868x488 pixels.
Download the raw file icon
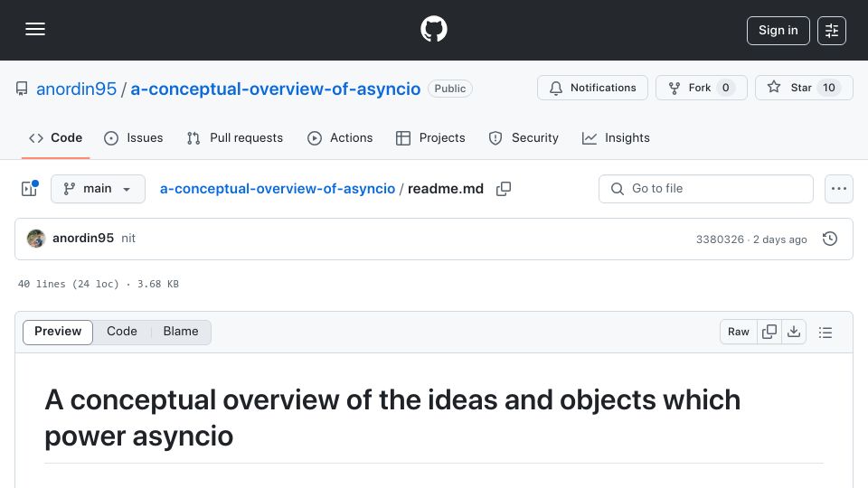pyautogui.click(x=794, y=332)
